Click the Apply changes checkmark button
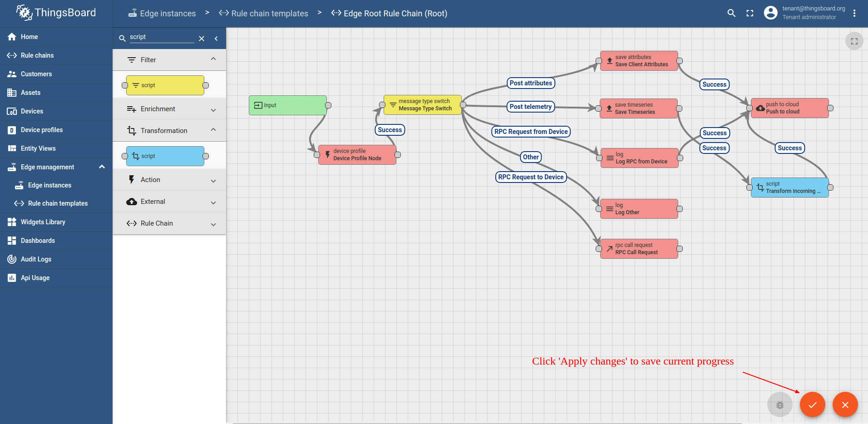The width and height of the screenshot is (868, 424). pos(812,404)
